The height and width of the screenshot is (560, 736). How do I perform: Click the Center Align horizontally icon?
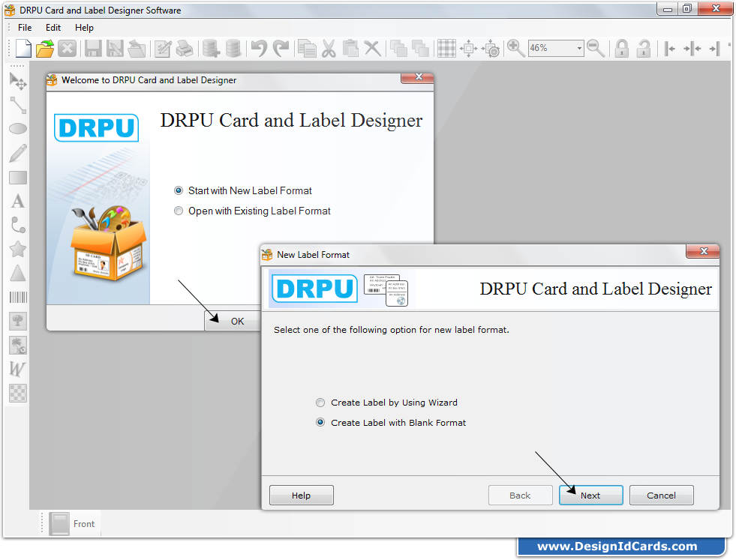(692, 48)
